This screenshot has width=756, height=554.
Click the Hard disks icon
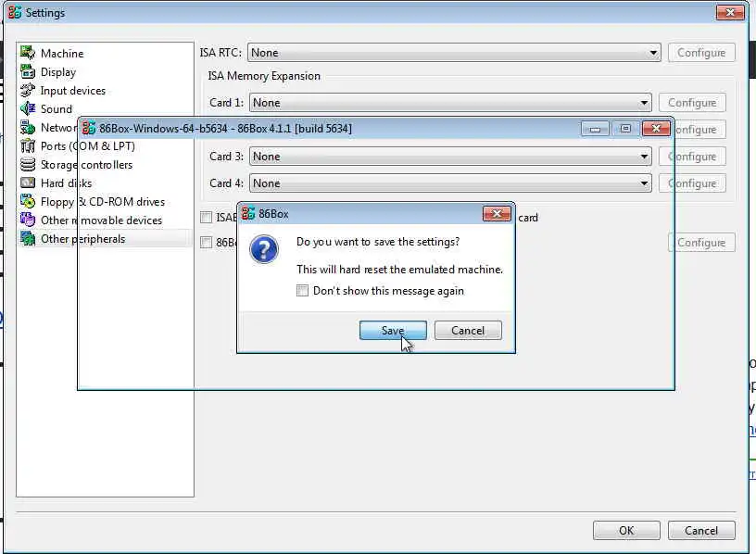tap(28, 183)
